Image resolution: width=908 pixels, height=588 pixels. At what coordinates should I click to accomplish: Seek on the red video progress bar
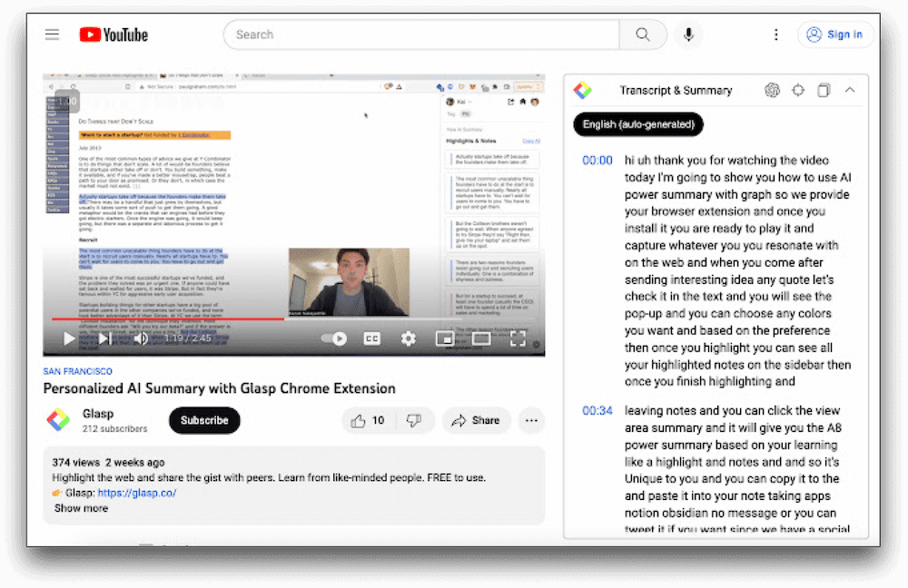[x=168, y=318]
